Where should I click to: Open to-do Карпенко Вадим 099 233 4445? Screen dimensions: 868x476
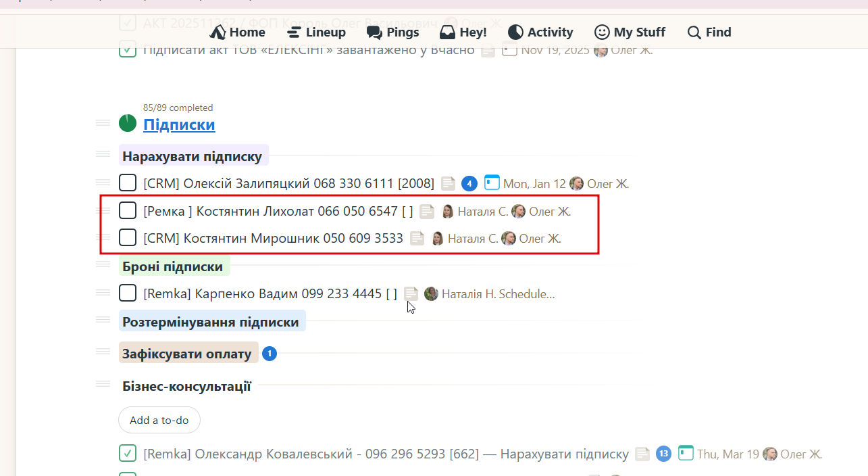tap(270, 293)
